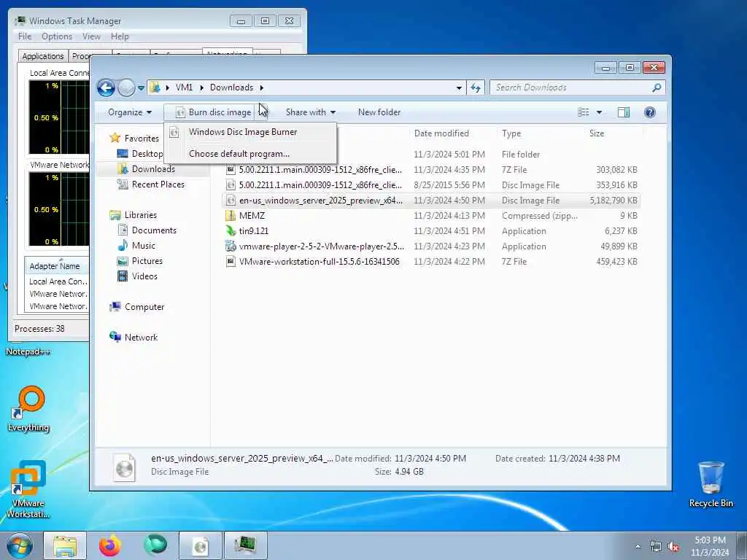
Task: Select the en-us_windows_server_2025_preview file row
Action: click(x=431, y=201)
